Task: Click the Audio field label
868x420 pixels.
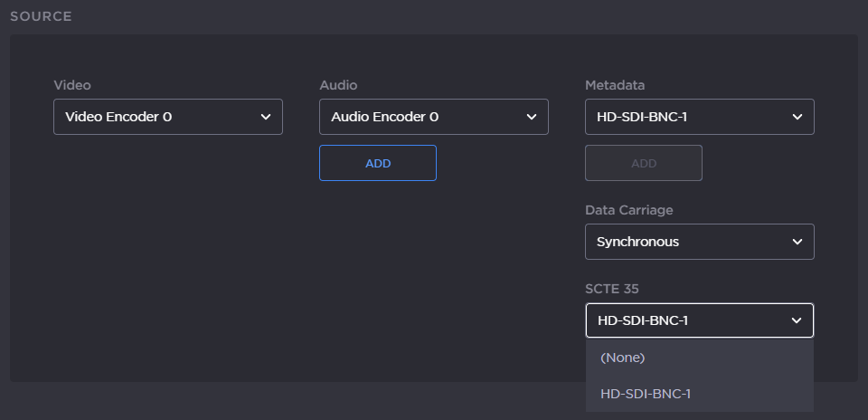Action: point(338,85)
